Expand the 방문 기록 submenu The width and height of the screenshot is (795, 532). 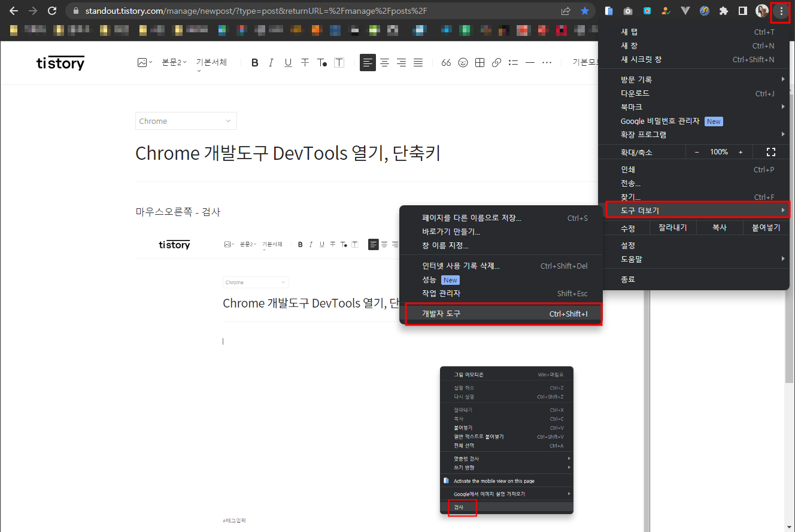click(694, 79)
